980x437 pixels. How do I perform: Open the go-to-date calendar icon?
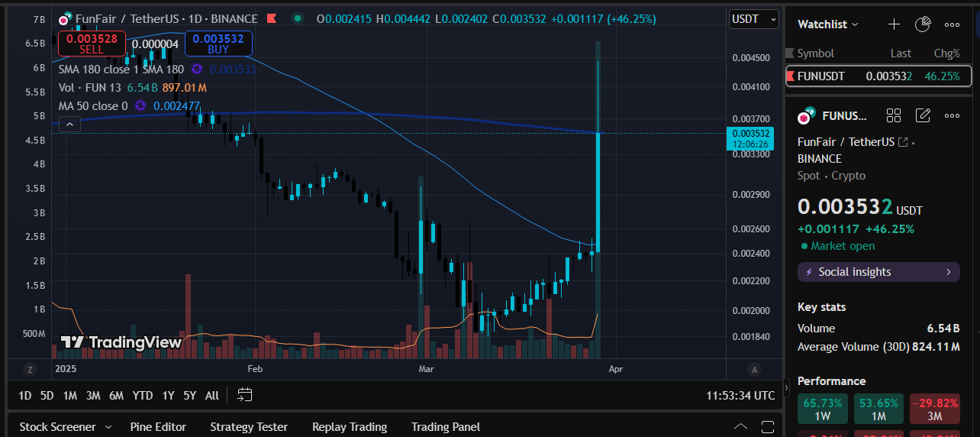coord(244,395)
